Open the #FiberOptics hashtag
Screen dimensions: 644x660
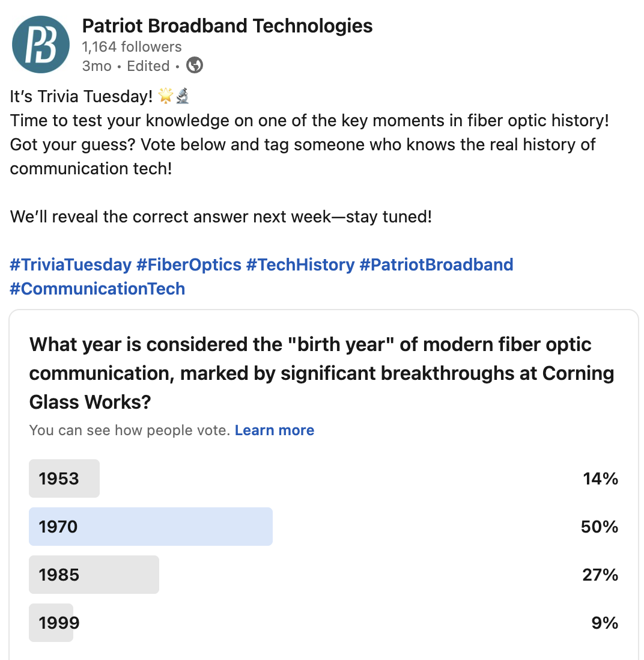point(189,264)
